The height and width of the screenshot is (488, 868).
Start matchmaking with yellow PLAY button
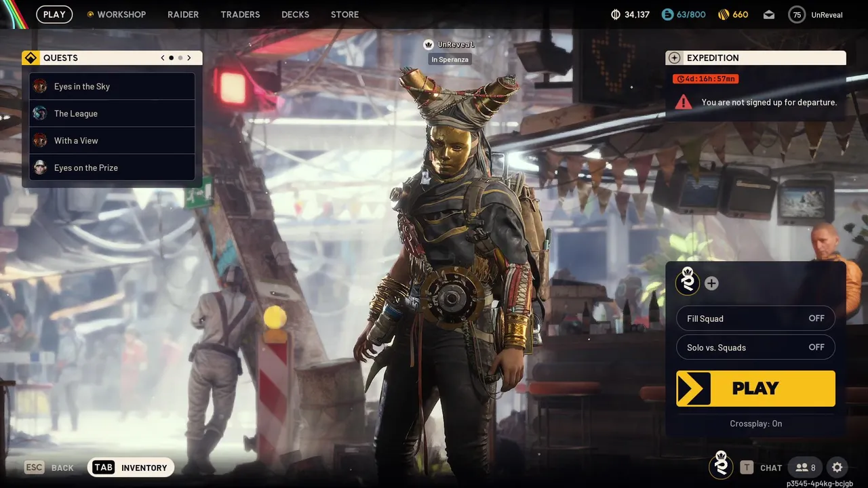tap(755, 388)
